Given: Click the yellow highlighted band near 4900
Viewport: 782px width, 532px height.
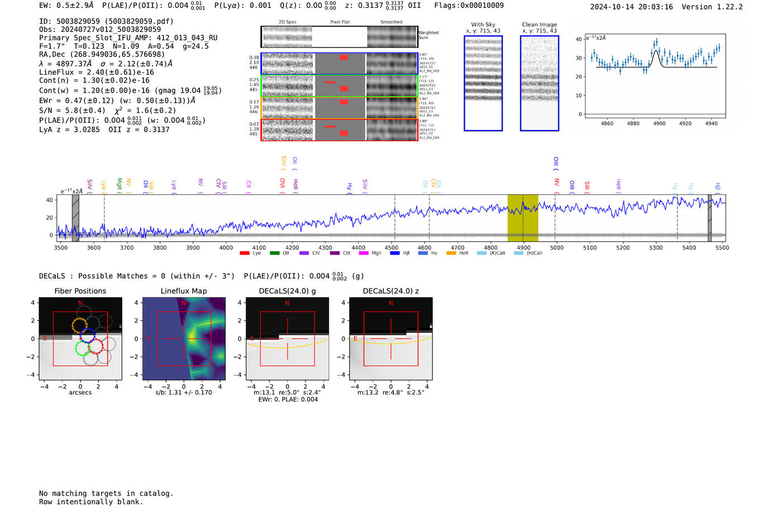Looking at the screenshot, I should point(523,218).
